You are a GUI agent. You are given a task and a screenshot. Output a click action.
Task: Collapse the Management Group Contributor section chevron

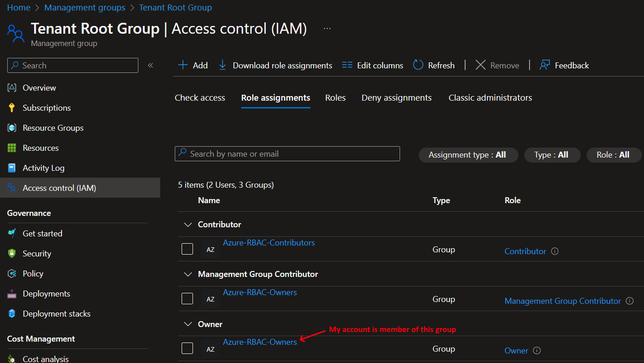coord(188,274)
